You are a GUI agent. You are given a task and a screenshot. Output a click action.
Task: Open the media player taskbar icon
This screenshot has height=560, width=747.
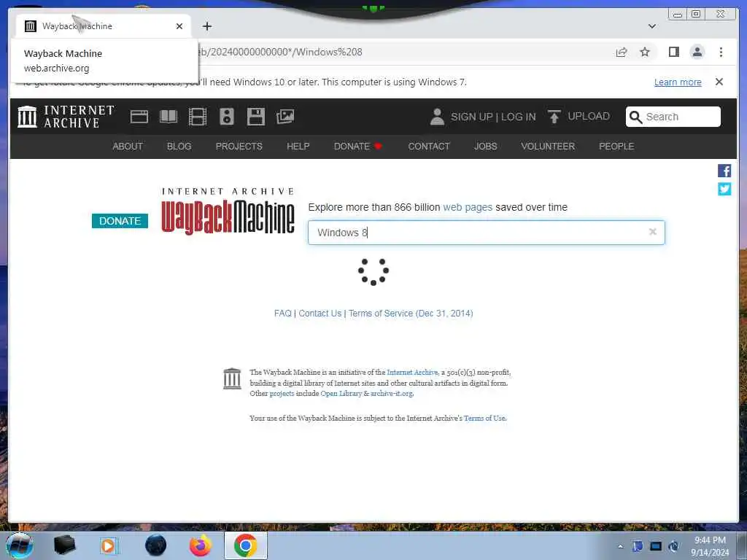pos(108,545)
